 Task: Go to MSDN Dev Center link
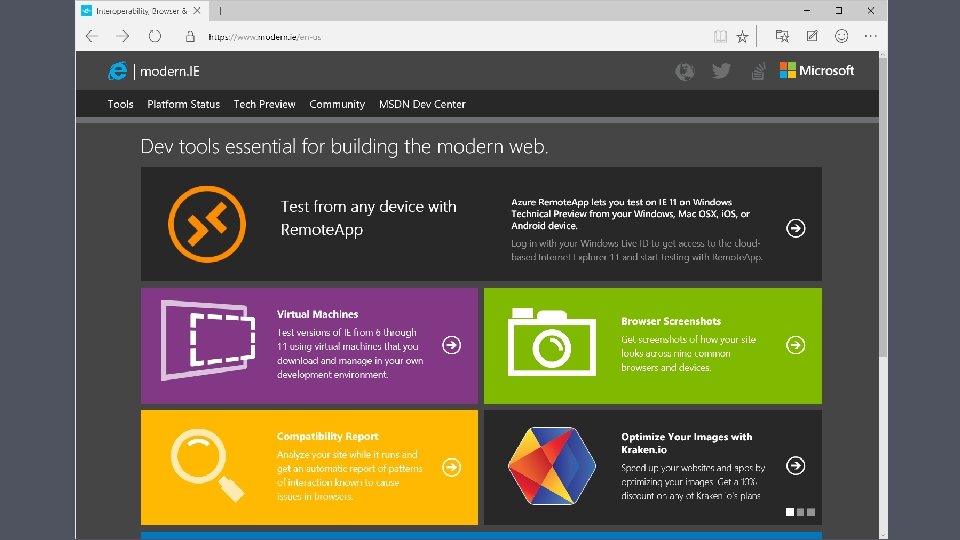pyautogui.click(x=422, y=104)
